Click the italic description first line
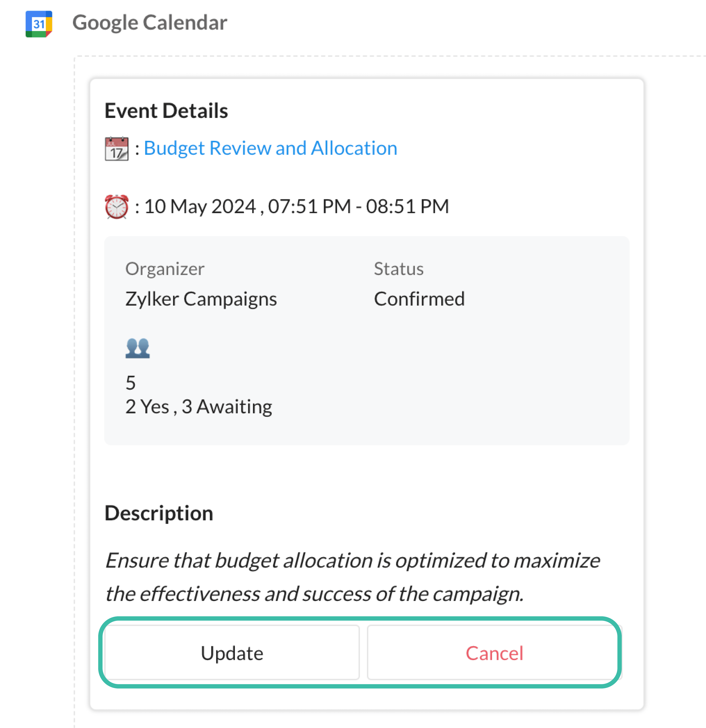 tap(352, 561)
